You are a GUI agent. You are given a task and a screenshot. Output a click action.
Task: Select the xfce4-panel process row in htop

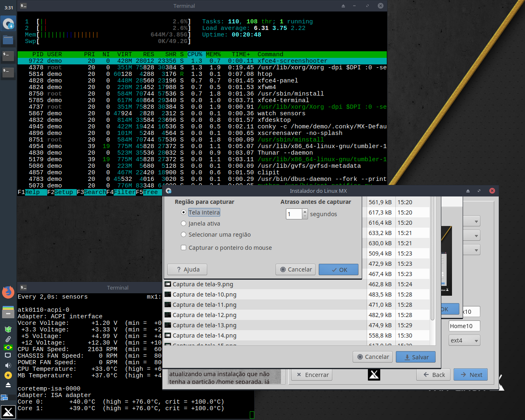coord(202,80)
